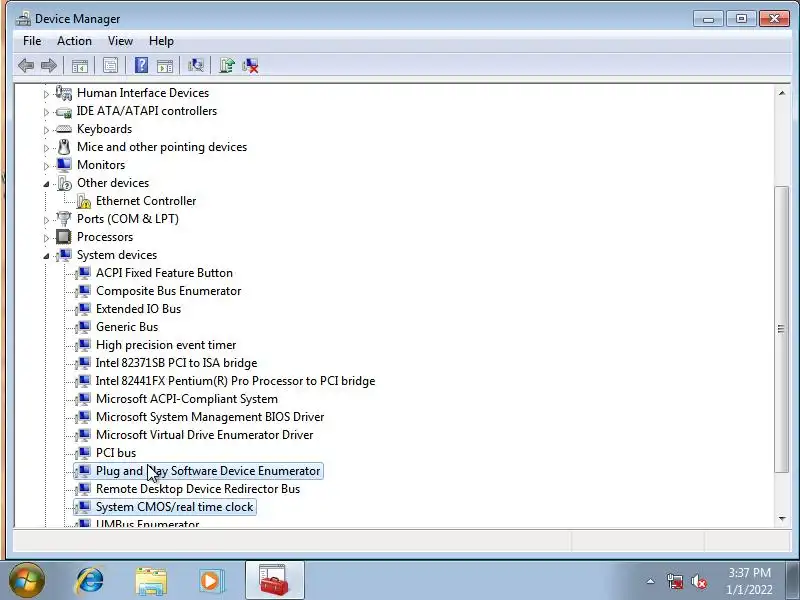Select Generic Bus device
This screenshot has height=600, width=800.
(127, 327)
